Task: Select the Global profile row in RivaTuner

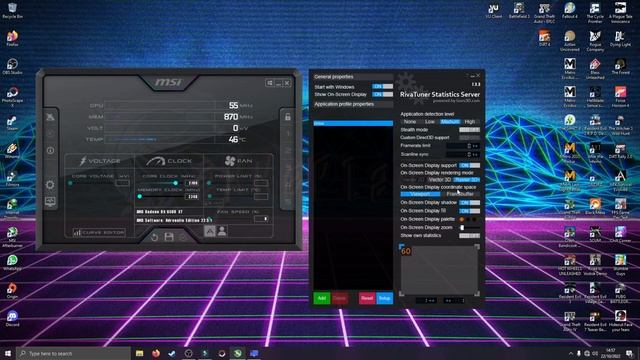Action: point(353,123)
